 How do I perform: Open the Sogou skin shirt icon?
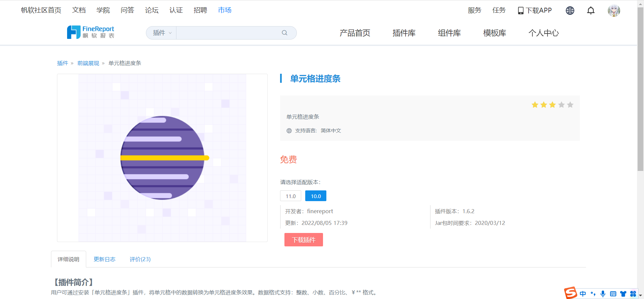(x=623, y=294)
